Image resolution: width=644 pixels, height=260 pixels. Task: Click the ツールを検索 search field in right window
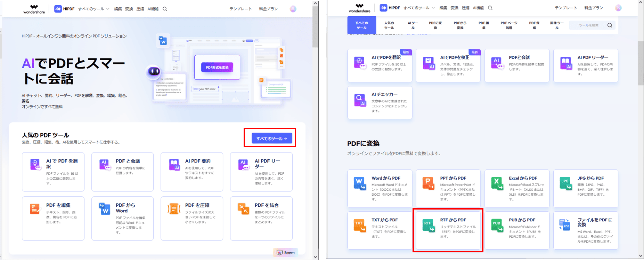[x=592, y=25]
